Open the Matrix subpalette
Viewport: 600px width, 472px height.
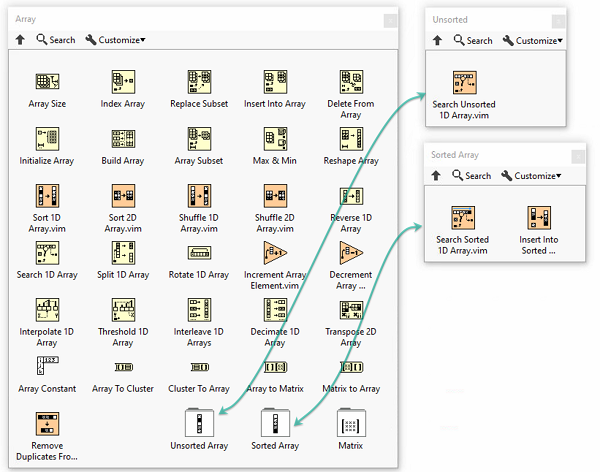[351, 423]
